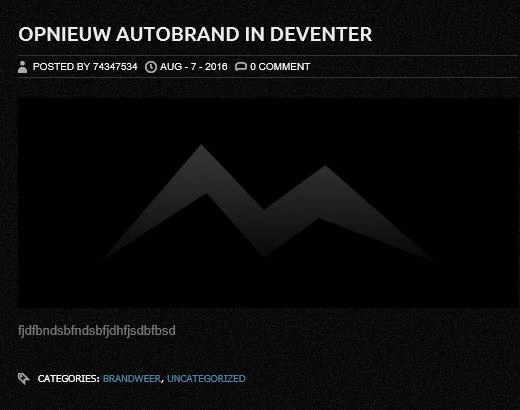Open the Uncategorized category link
Screen dimensions: 520x410
[x=206, y=379]
